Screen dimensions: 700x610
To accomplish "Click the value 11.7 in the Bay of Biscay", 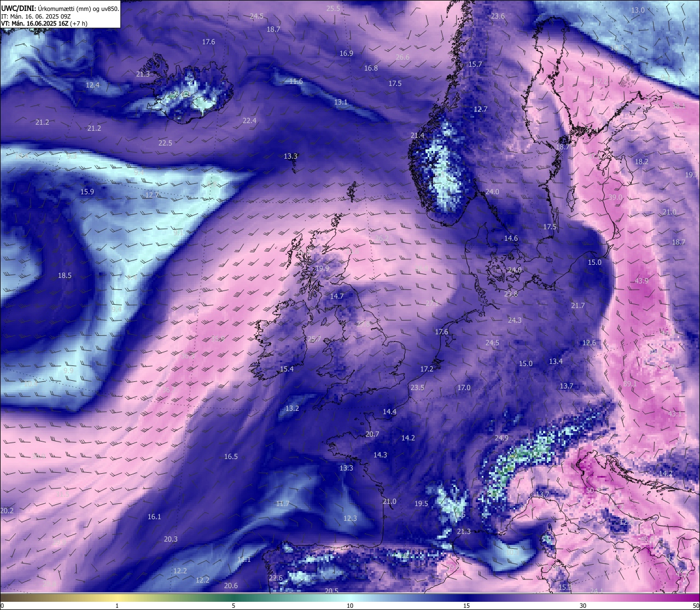I will coord(283,503).
